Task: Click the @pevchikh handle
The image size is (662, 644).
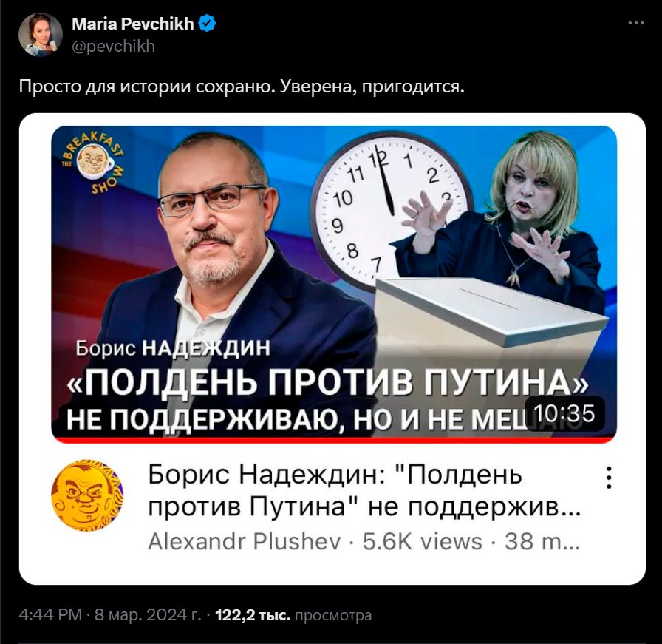Action: coord(114,46)
